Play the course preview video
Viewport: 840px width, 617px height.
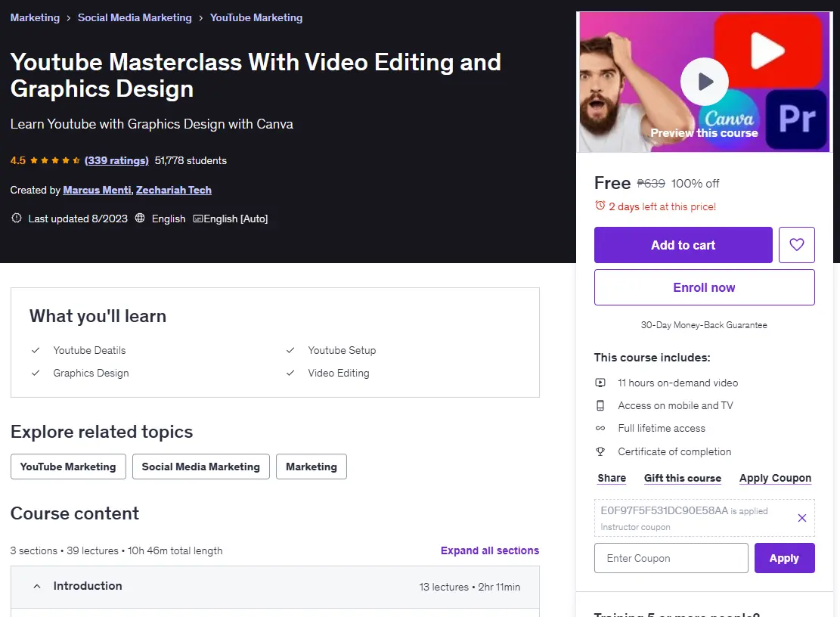(704, 82)
